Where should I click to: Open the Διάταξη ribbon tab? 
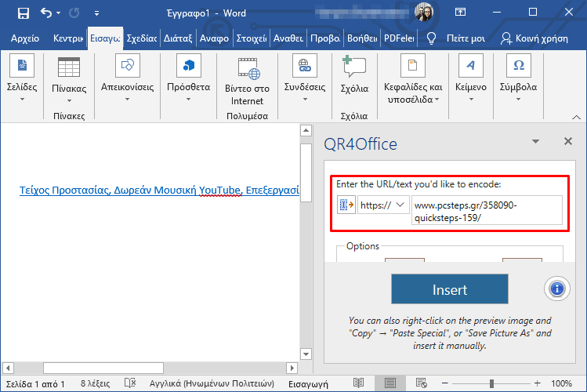178,38
